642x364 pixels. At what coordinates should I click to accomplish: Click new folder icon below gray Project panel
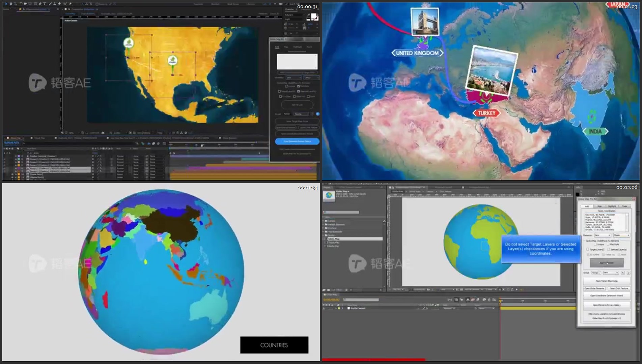(328, 290)
